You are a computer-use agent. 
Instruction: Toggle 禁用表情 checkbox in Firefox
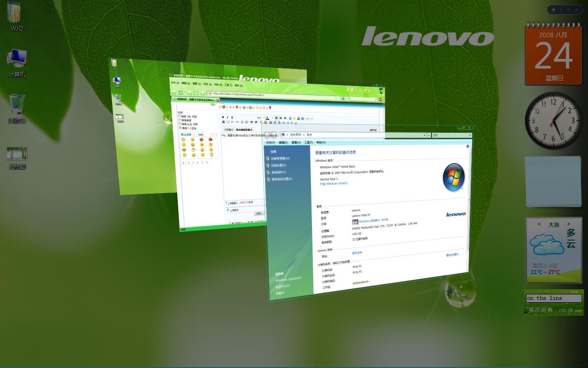tap(180, 120)
